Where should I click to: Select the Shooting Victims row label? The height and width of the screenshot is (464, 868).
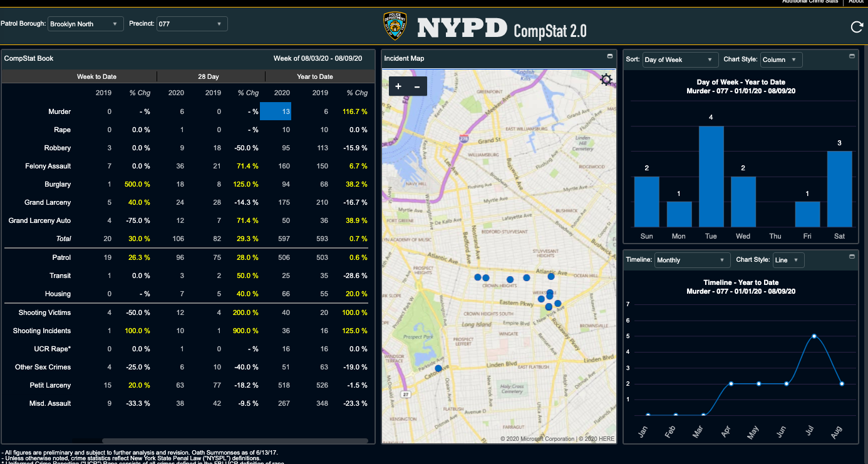click(x=44, y=312)
